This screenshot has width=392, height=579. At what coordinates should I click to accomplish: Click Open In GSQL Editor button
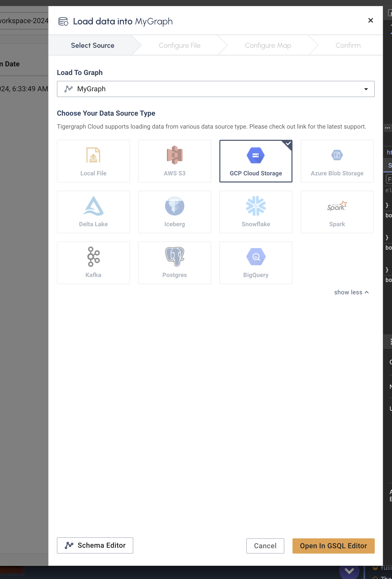333,546
